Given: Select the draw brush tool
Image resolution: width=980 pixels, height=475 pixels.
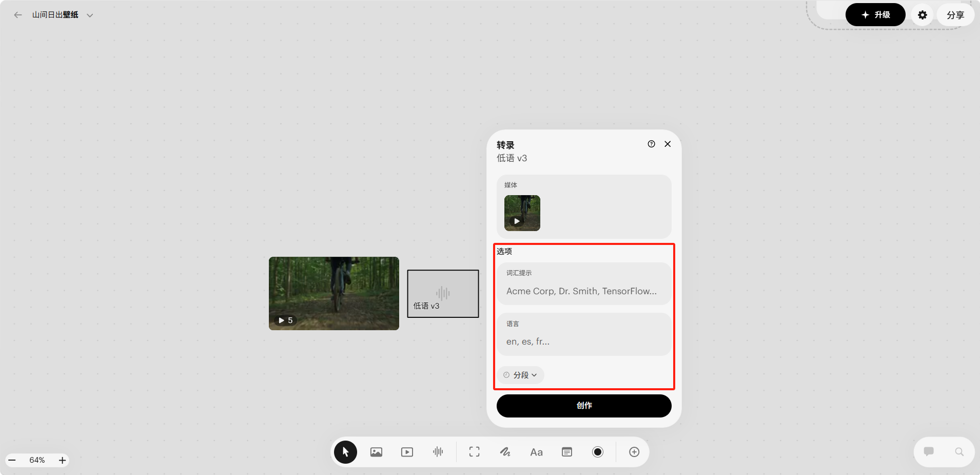Looking at the screenshot, I should pyautogui.click(x=505, y=452).
